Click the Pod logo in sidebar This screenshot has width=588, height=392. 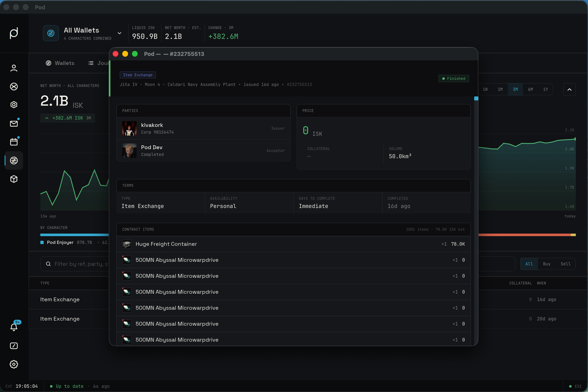pos(14,33)
